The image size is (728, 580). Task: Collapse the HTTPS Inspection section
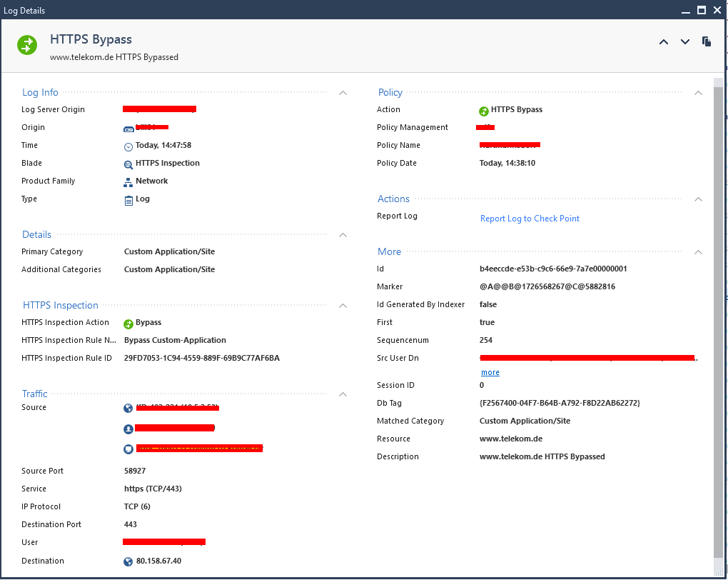coord(343,305)
